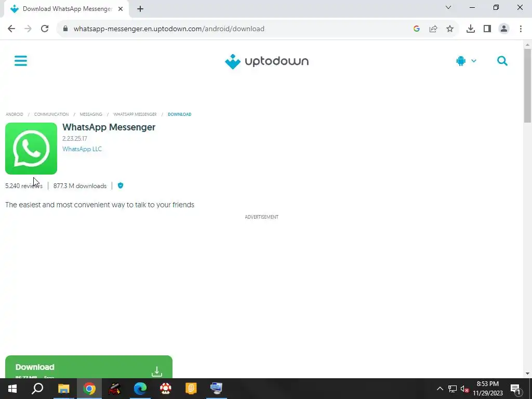Select the Download WhatsApp Messenger tab

(x=66, y=9)
